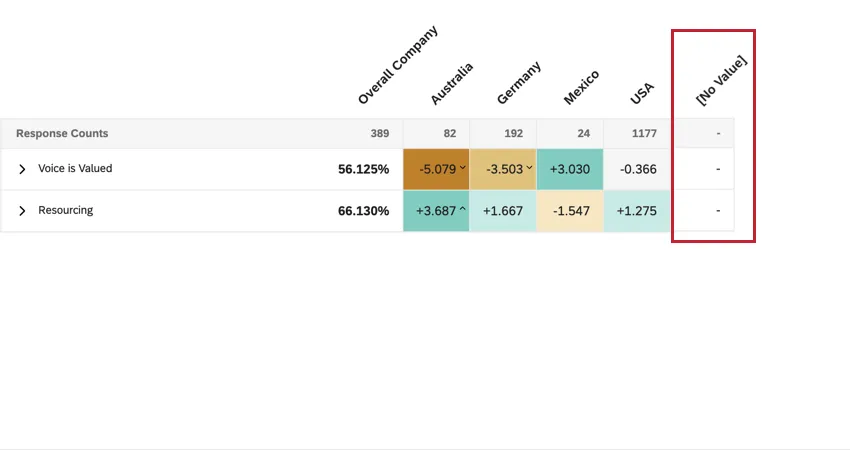This screenshot has height=450, width=850.
Task: Click the Voice is Valued label
Action: tap(75, 169)
